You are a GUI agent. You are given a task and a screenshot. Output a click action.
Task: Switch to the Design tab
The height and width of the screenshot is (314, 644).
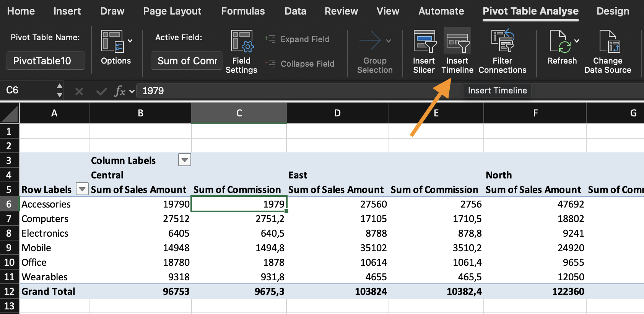(613, 11)
